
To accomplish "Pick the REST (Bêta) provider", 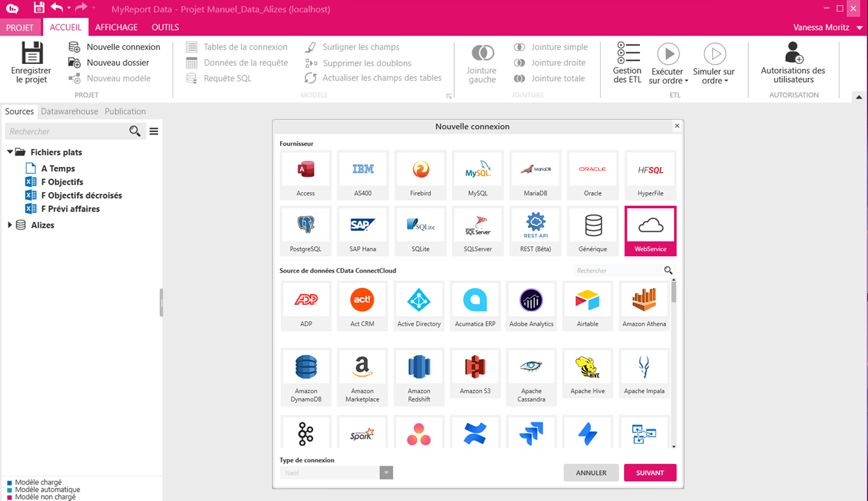I will 535,231.
